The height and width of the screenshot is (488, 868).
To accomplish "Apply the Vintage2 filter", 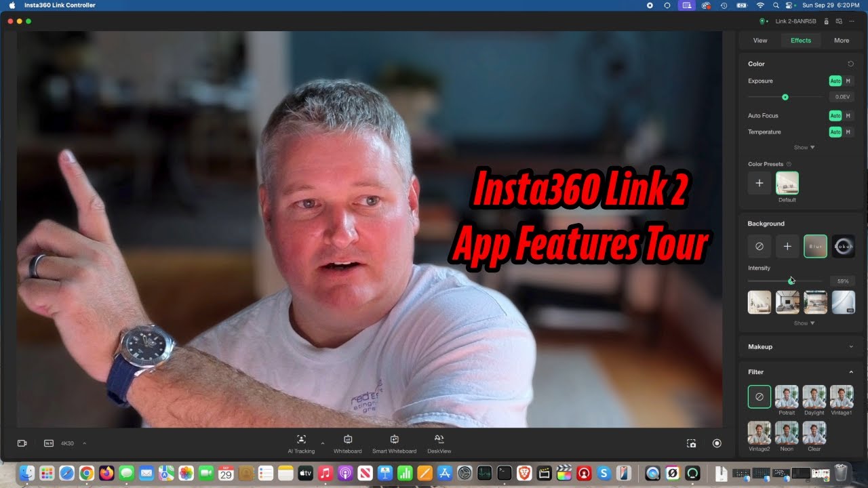I will coord(759,432).
